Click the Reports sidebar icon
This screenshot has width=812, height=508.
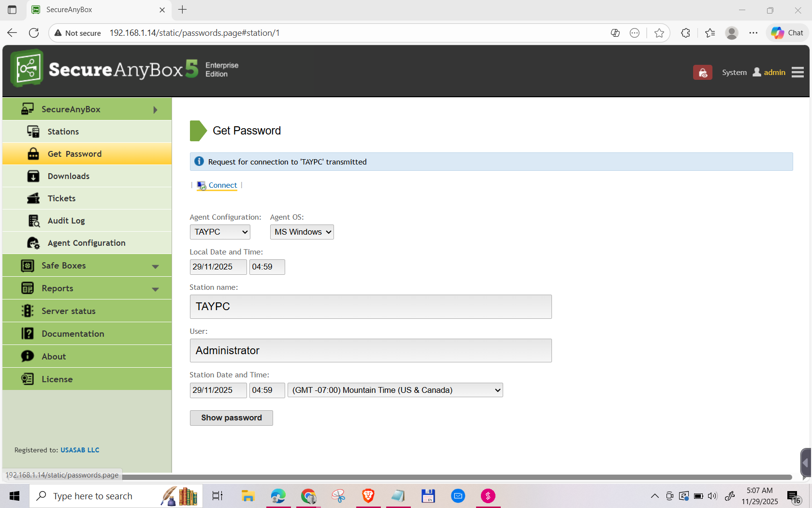(28, 288)
